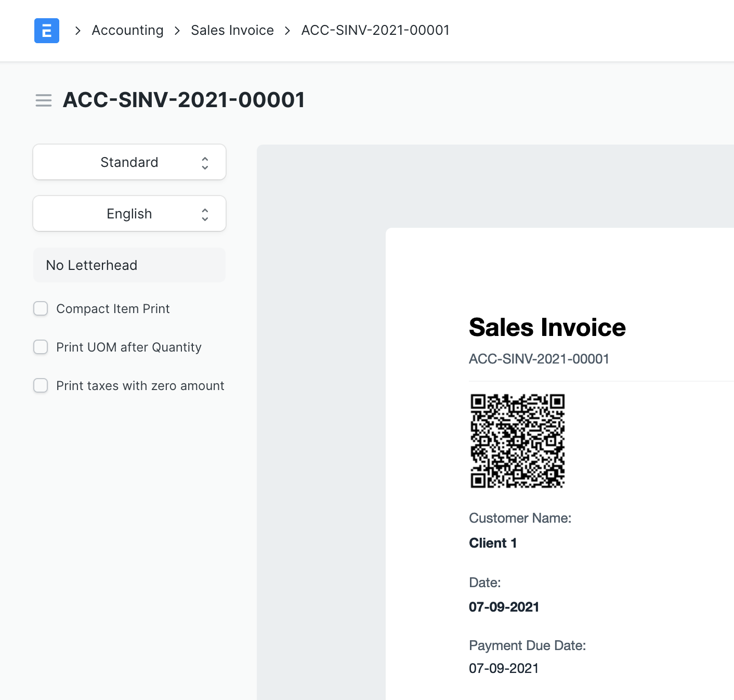Viewport: 734px width, 700px height.
Task: Open ACC-SINV-2021-00001 breadcrumb link
Action: coord(375,30)
